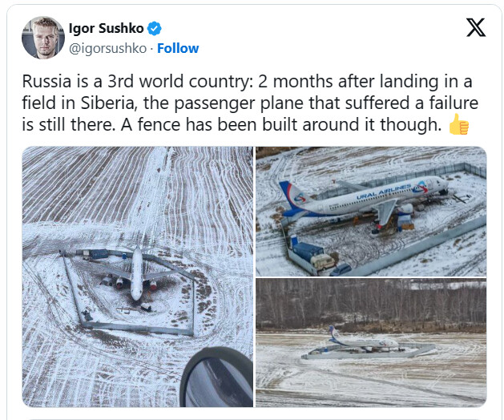Click the birch tree line in bottom photo
This screenshot has height=420, width=504.
[371, 304]
